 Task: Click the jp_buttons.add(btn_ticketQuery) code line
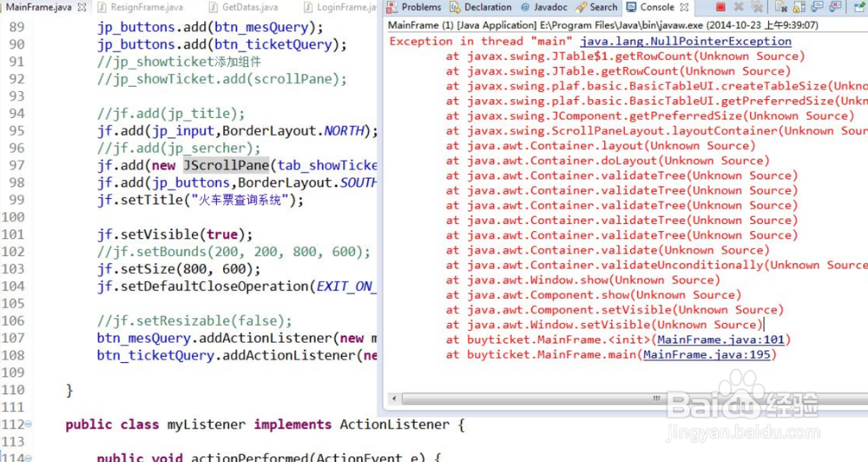point(222,44)
